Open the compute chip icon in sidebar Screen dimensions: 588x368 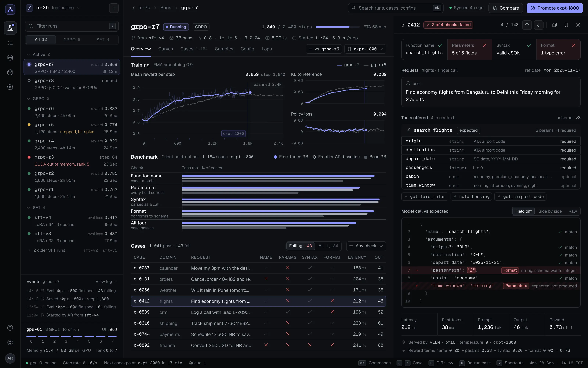tap(10, 87)
